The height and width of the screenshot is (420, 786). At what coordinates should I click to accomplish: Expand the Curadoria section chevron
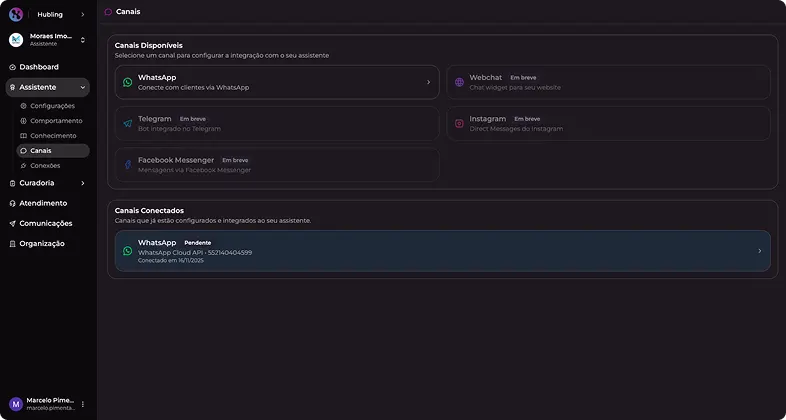(x=83, y=183)
